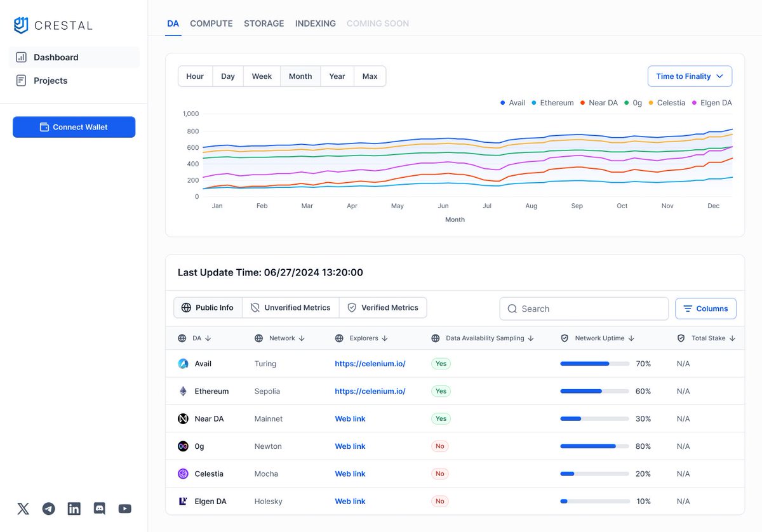The width and height of the screenshot is (762, 532).
Task: Click the globe icon beside Explorers header
Action: tap(339, 338)
